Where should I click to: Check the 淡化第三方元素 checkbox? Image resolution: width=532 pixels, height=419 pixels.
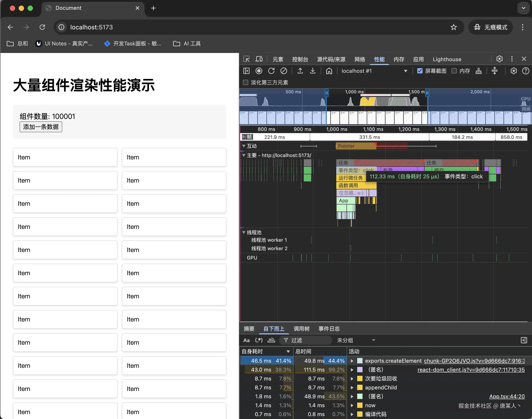[x=245, y=82]
